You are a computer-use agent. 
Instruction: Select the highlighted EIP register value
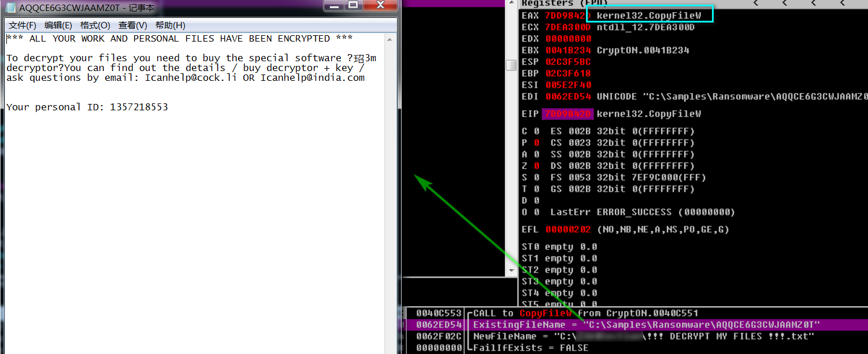tap(568, 114)
